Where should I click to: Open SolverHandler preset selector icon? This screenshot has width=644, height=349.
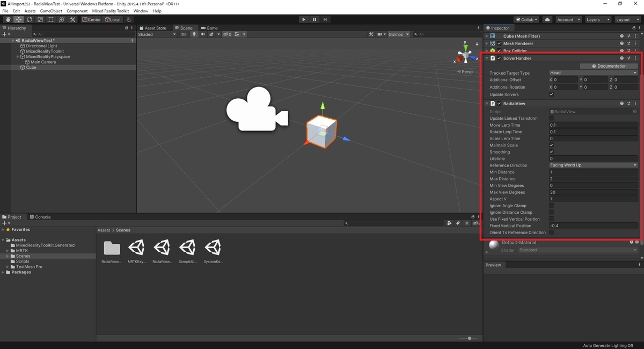[x=628, y=58]
